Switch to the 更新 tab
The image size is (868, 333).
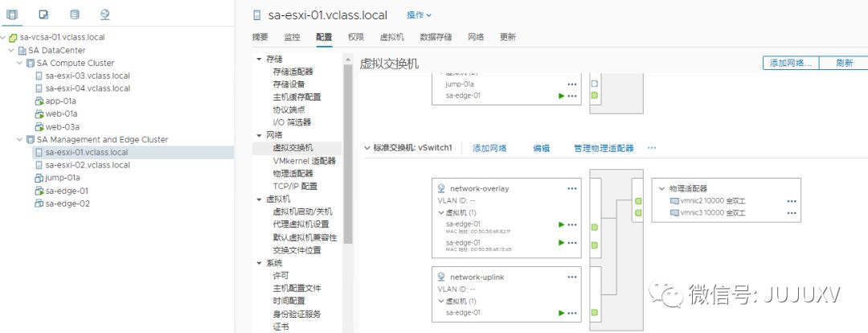pyautogui.click(x=508, y=37)
